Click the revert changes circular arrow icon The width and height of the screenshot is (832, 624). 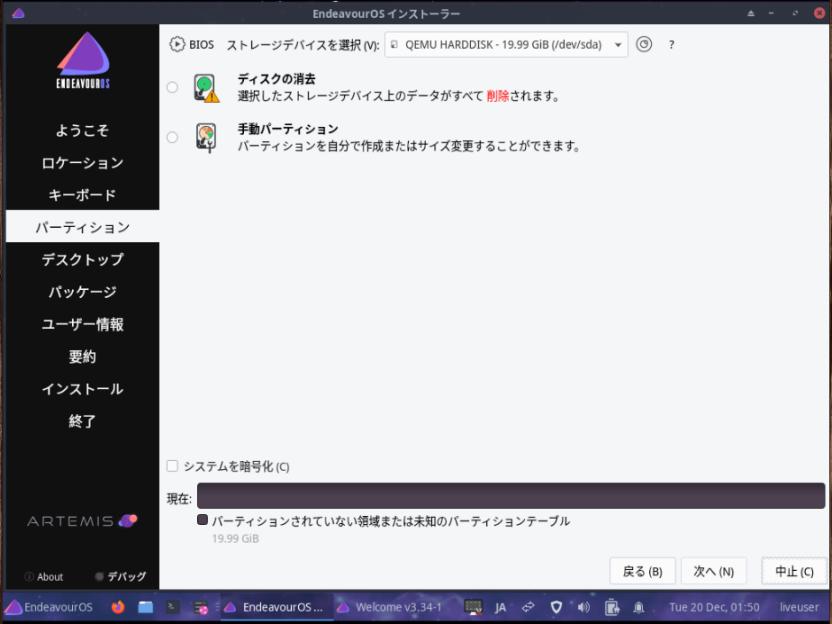click(x=644, y=44)
